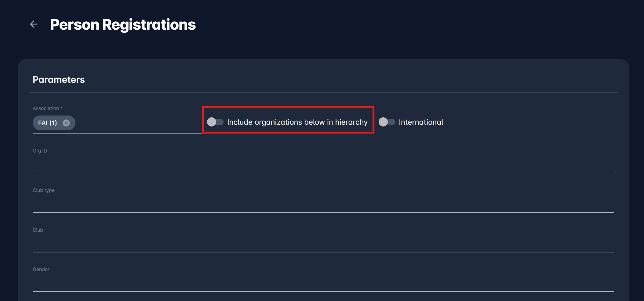
Task: Click the International label text
Action: click(421, 122)
